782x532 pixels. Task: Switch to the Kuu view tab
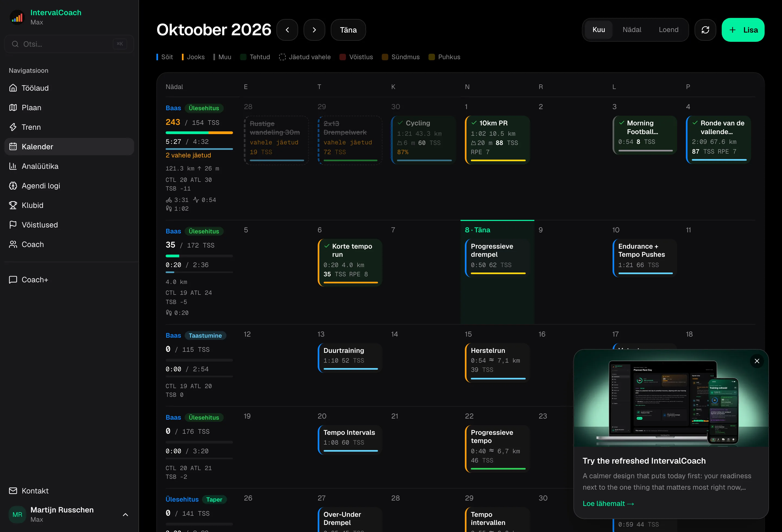coord(599,30)
